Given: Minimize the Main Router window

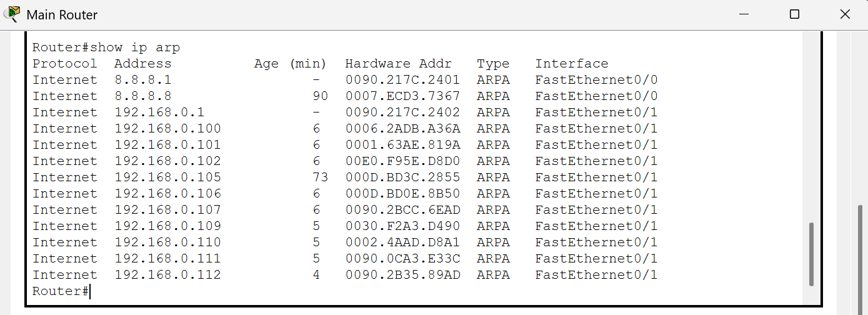Looking at the screenshot, I should point(744,14).
